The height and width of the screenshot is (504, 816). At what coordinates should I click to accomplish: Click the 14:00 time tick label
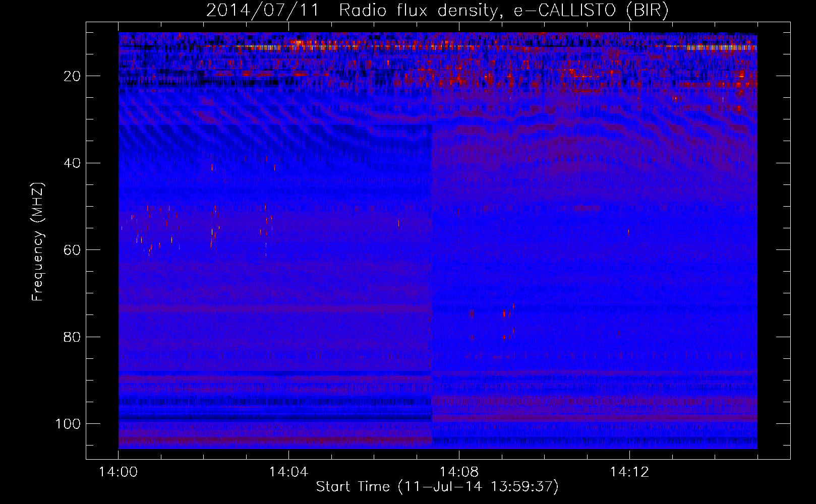click(119, 472)
